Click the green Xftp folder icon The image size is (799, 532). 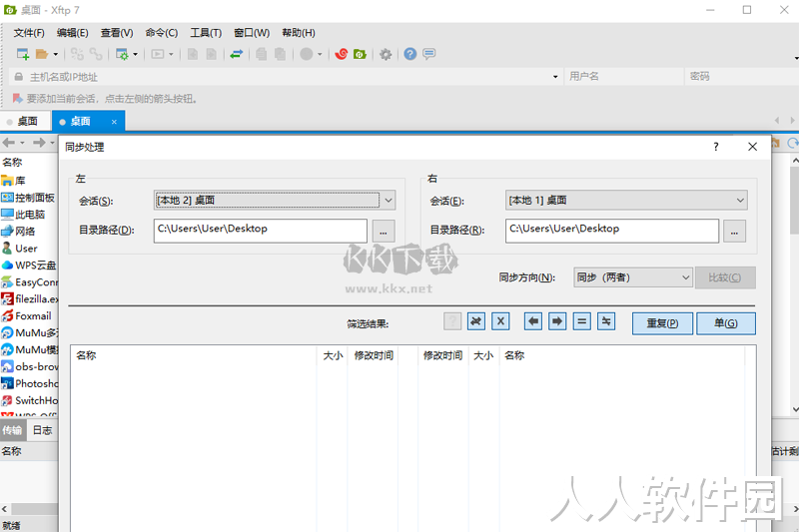tap(361, 54)
